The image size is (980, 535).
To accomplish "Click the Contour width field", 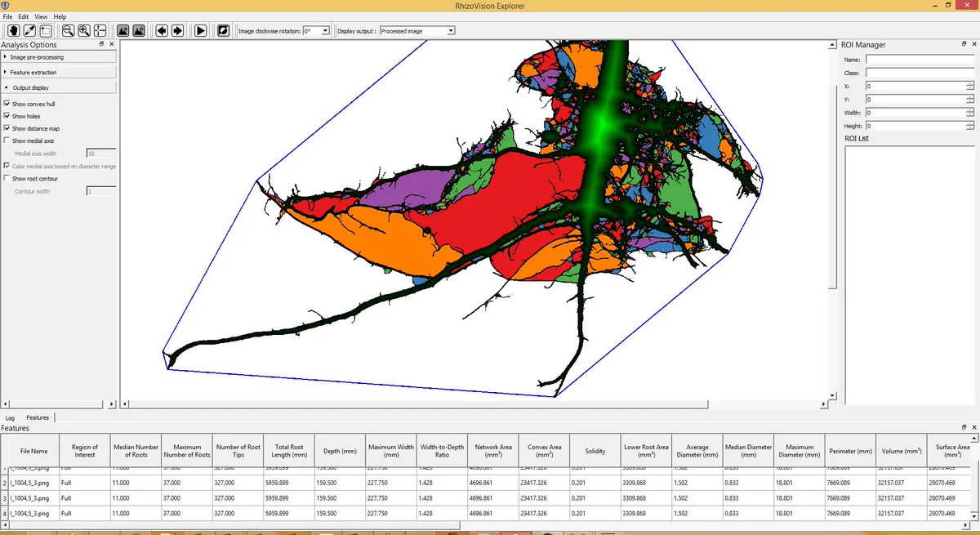I will coord(101,190).
